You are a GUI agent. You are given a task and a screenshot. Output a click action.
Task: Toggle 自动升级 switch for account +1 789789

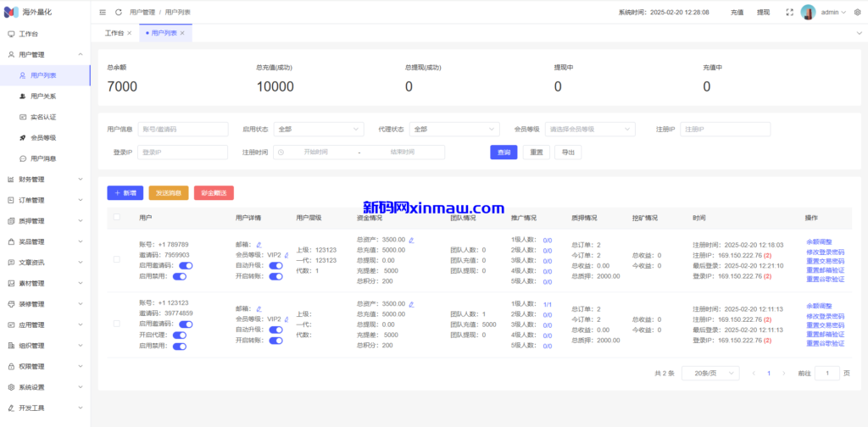(x=275, y=266)
